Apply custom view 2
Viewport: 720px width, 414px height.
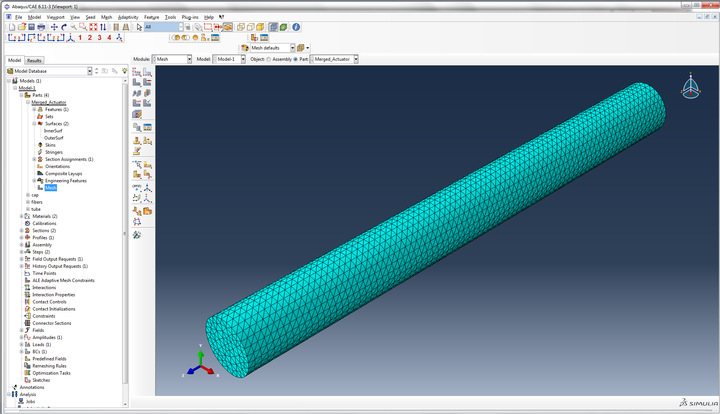click(90, 38)
